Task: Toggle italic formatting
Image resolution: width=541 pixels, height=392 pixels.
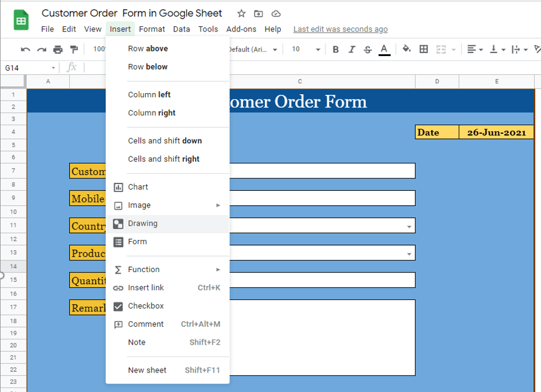Action: 352,50
